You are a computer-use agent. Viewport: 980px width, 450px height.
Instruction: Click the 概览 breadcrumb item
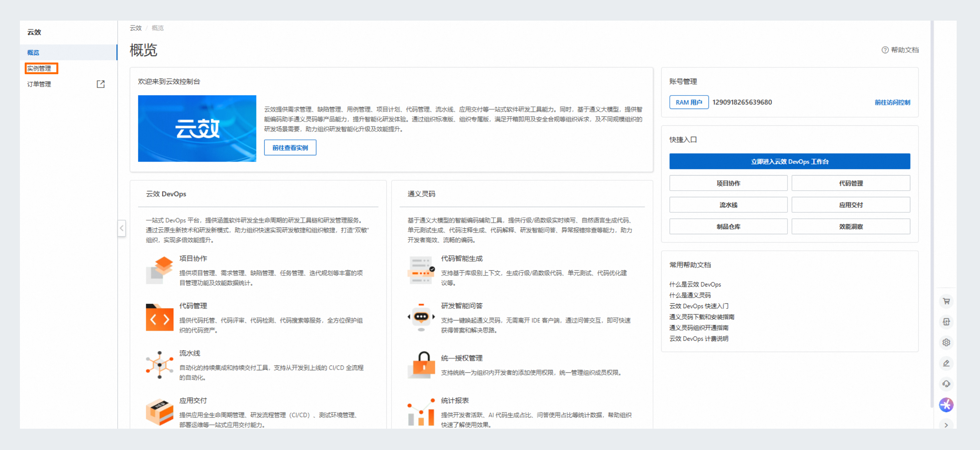157,28
